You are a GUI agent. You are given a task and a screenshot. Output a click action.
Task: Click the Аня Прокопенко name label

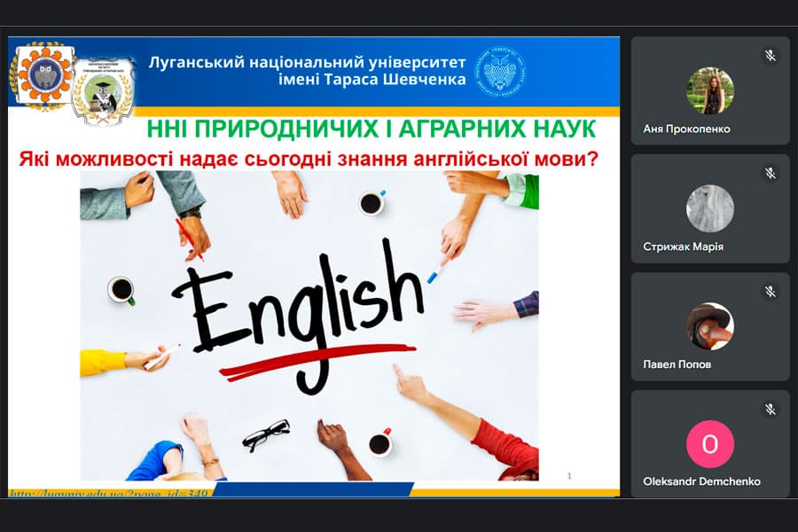(686, 129)
